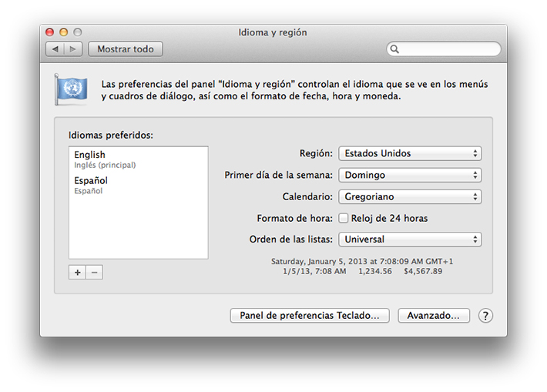Click the UN flag preferences icon
This screenshot has width=547, height=392.
point(71,89)
